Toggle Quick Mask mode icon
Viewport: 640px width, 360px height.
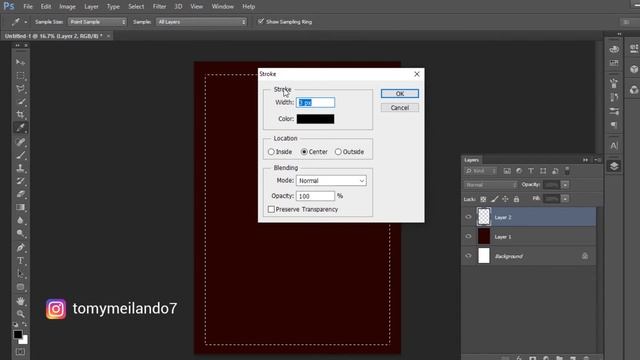pyautogui.click(x=20, y=352)
